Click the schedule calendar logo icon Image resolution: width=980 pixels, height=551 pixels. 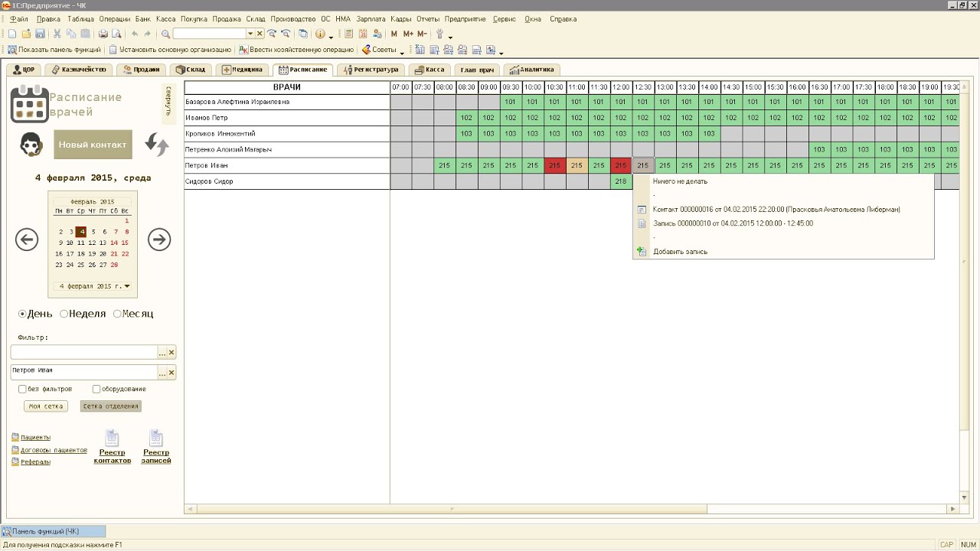coord(29,104)
